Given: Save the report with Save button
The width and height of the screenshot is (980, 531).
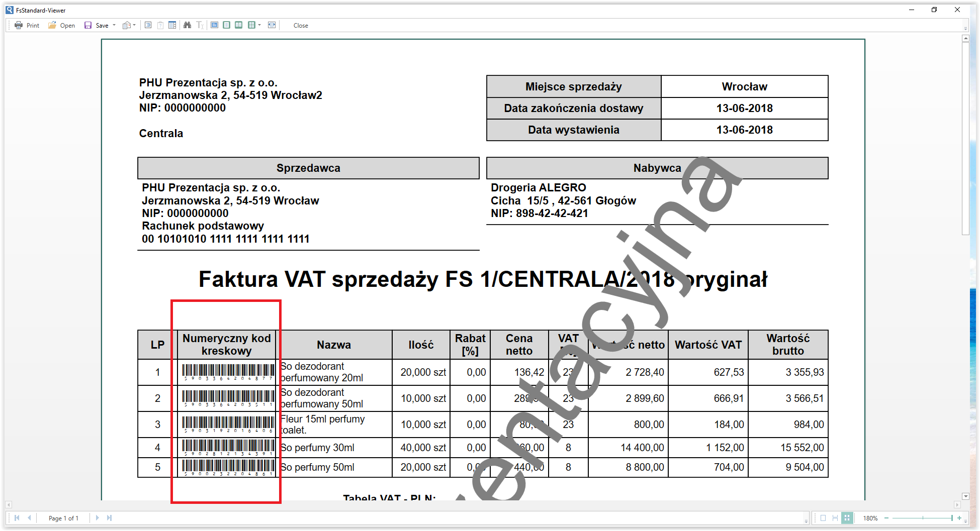Looking at the screenshot, I should (97, 25).
